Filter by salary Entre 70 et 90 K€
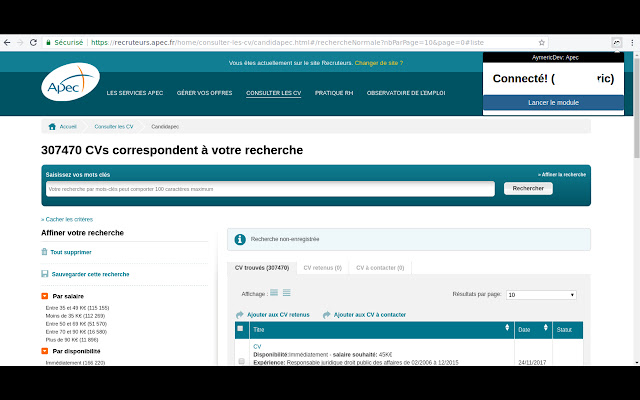640x400 pixels. point(76,331)
